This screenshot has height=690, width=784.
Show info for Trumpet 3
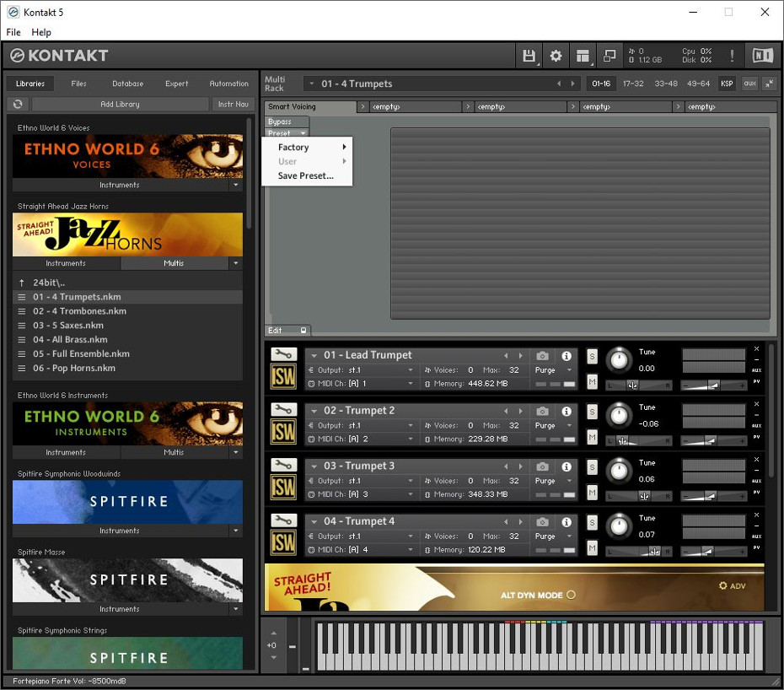pos(567,466)
